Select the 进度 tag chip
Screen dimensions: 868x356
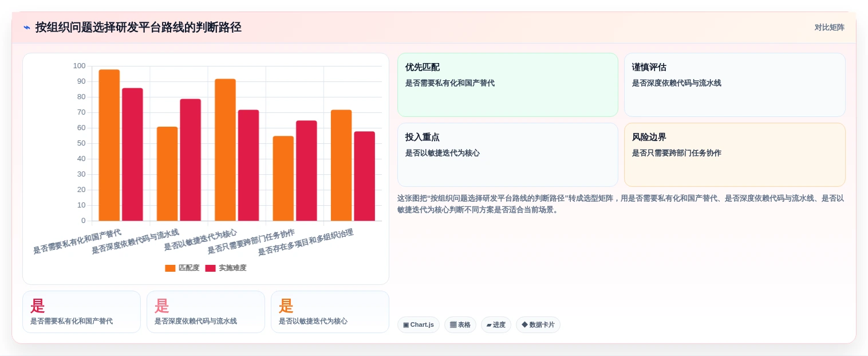(x=496, y=325)
